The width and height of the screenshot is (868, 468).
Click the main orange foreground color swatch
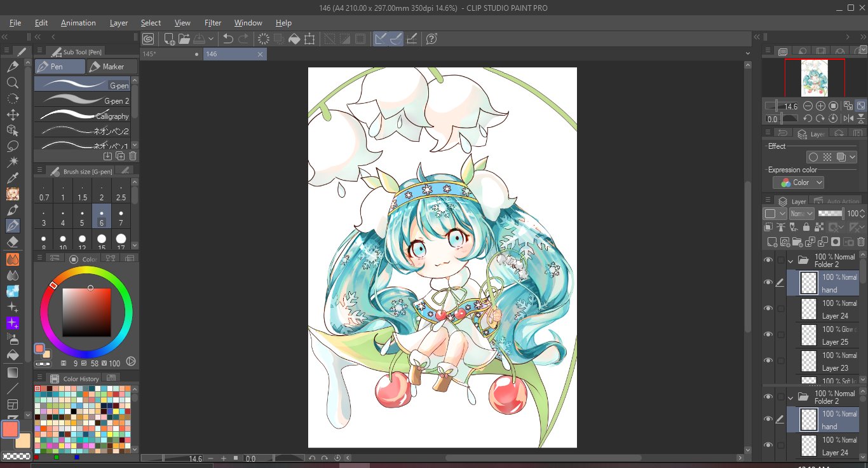[10, 429]
